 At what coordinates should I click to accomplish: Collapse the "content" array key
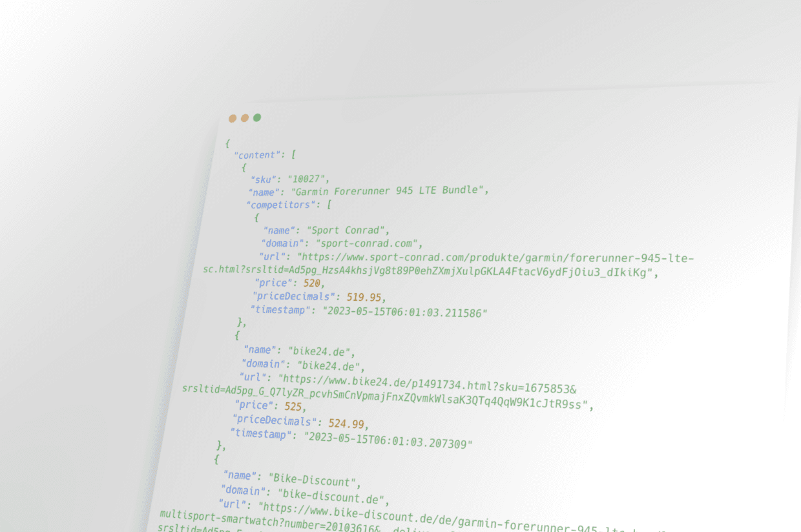pos(257,155)
